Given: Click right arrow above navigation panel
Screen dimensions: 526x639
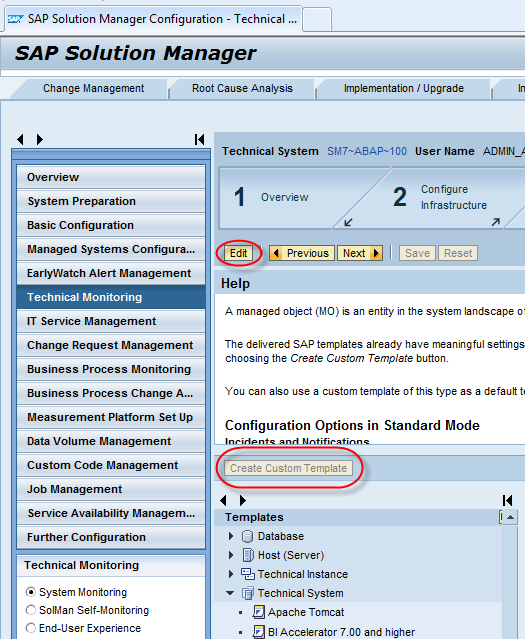Looking at the screenshot, I should coord(39,139).
